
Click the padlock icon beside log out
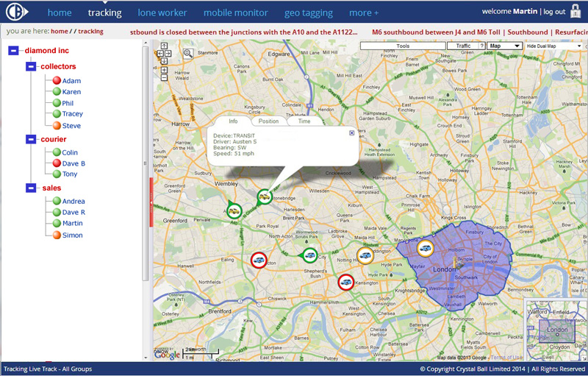[576, 11]
